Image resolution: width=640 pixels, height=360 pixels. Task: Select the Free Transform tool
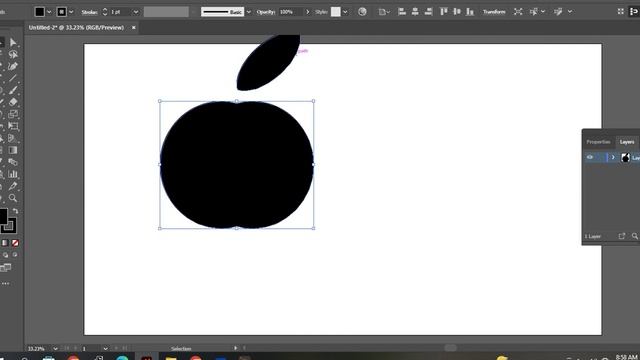click(13, 126)
